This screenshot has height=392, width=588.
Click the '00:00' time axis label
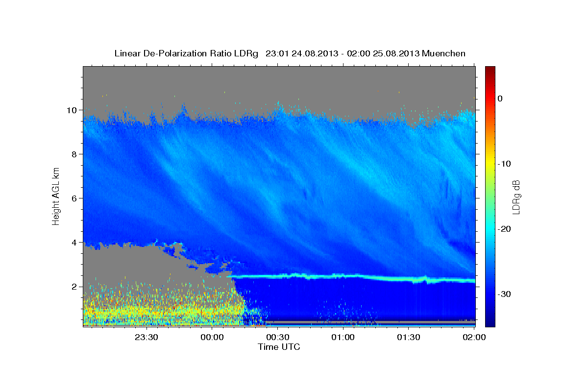tap(212, 337)
